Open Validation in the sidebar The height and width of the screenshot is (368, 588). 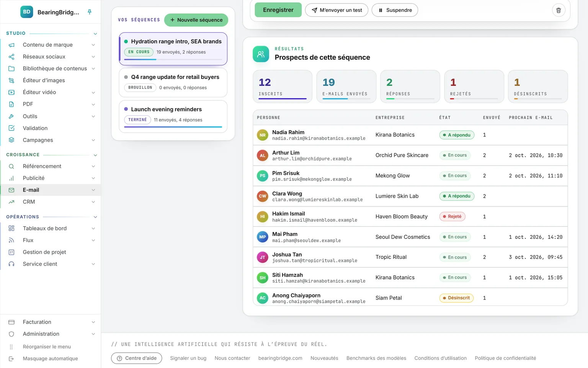51,128
